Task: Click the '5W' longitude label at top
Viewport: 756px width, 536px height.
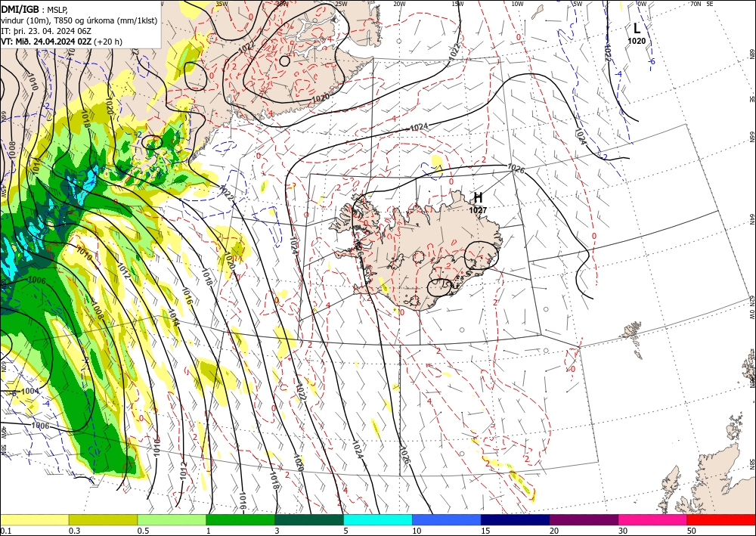Action: tap(578, 4)
